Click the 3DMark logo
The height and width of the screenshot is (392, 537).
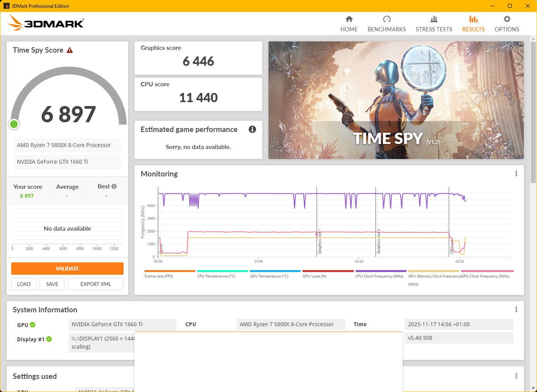click(x=46, y=23)
